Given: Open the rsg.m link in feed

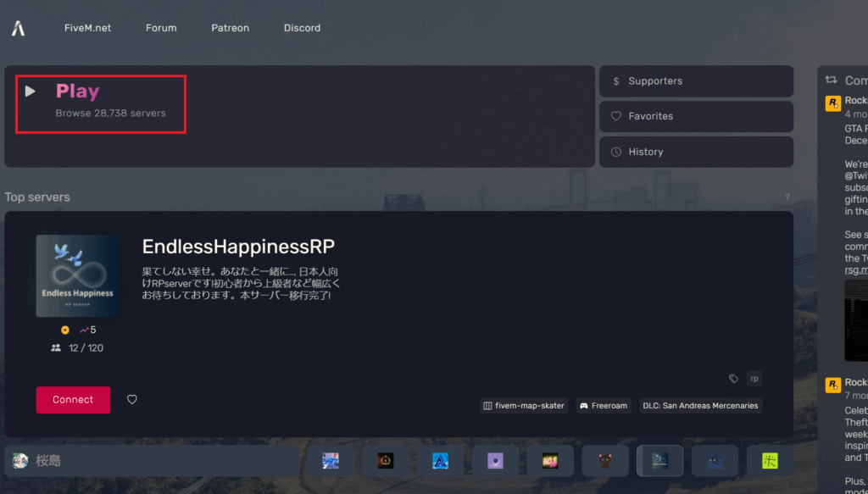Looking at the screenshot, I should click(x=856, y=270).
